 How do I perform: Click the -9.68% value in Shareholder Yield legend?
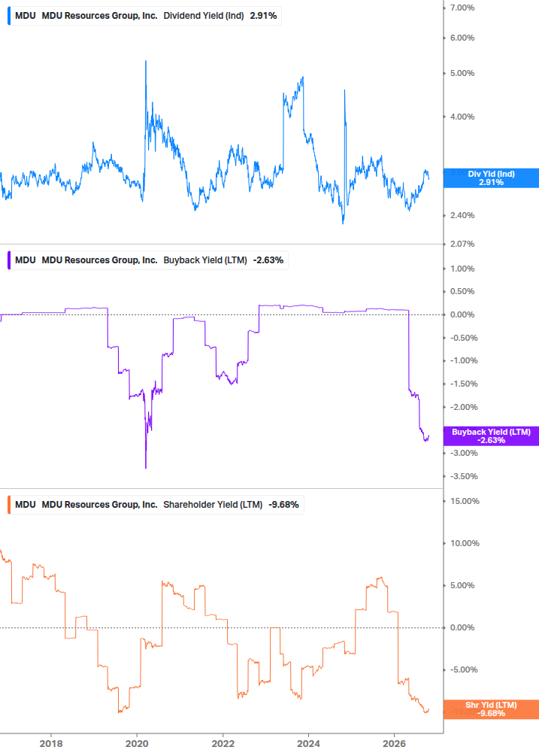coord(283,505)
